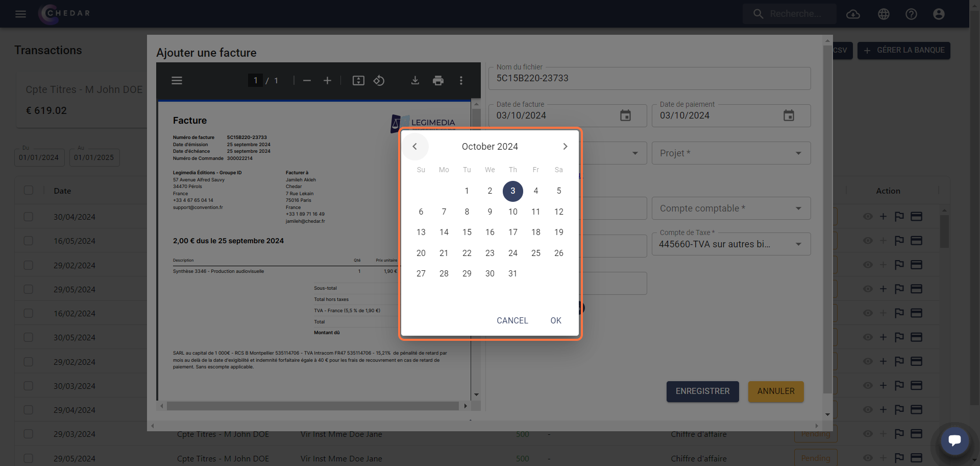
Task: Open the Compte de Taxe dropdown
Action: pos(731,244)
